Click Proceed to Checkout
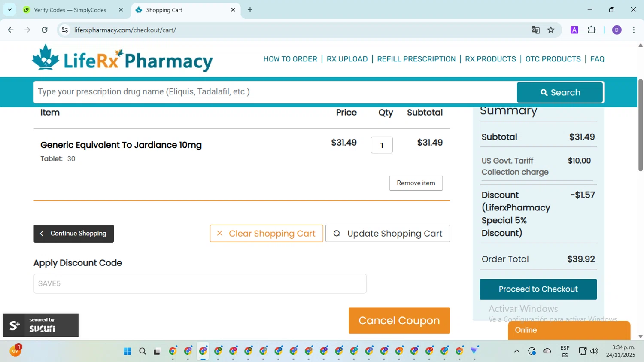This screenshot has height=362, width=644. coord(538,289)
